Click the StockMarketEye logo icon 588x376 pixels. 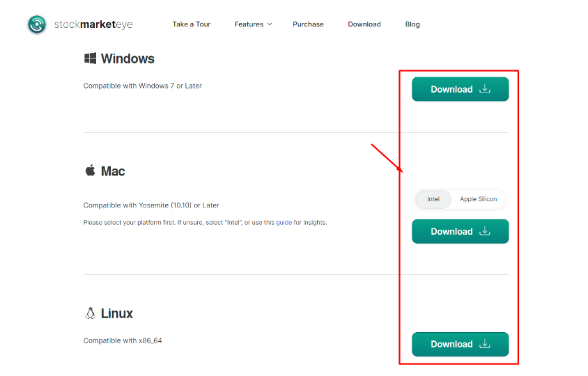coord(37,24)
